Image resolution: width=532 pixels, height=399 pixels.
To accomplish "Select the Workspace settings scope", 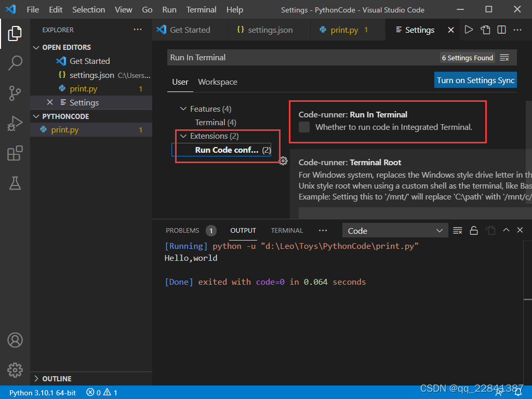I will 218,82.
